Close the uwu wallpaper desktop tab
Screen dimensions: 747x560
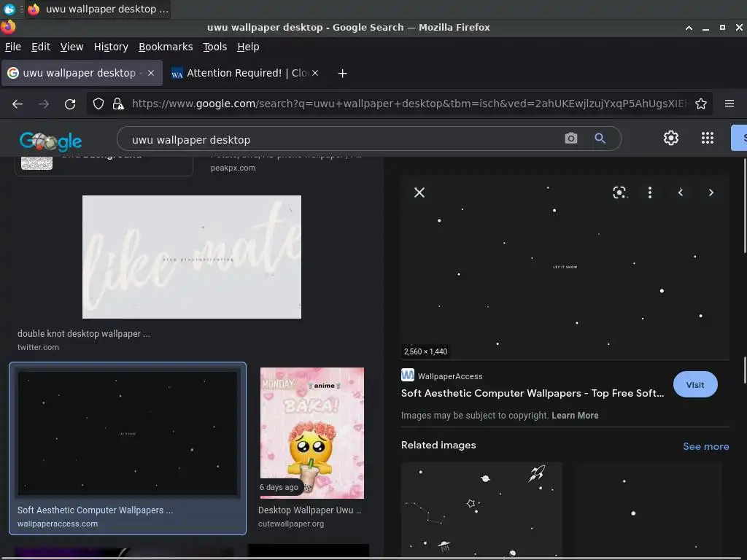tap(150, 73)
